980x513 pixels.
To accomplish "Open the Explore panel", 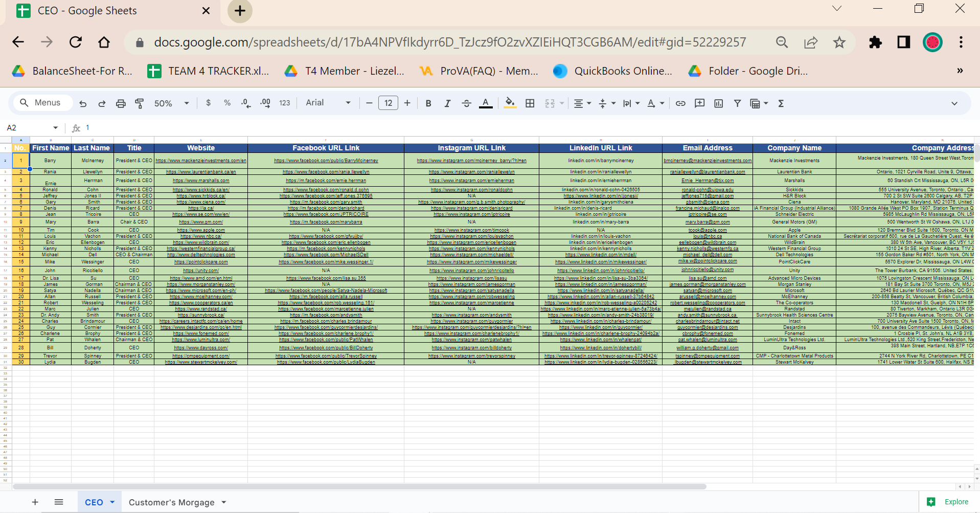I will tap(948, 502).
